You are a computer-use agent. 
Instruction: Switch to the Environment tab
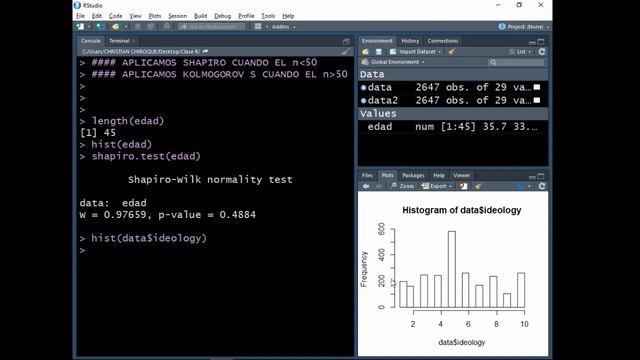(x=377, y=41)
